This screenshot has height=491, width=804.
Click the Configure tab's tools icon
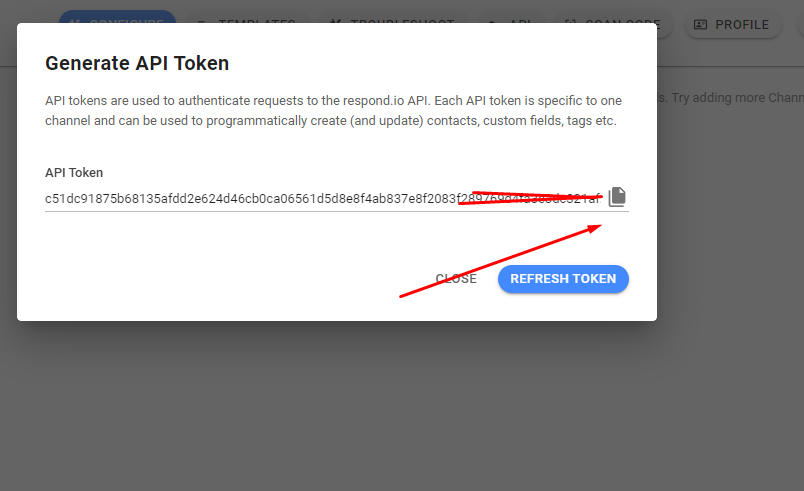pyautogui.click(x=76, y=21)
